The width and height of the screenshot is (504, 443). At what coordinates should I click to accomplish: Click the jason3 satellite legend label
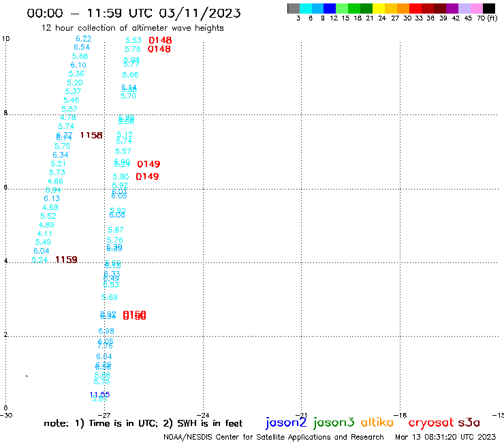pos(334,423)
